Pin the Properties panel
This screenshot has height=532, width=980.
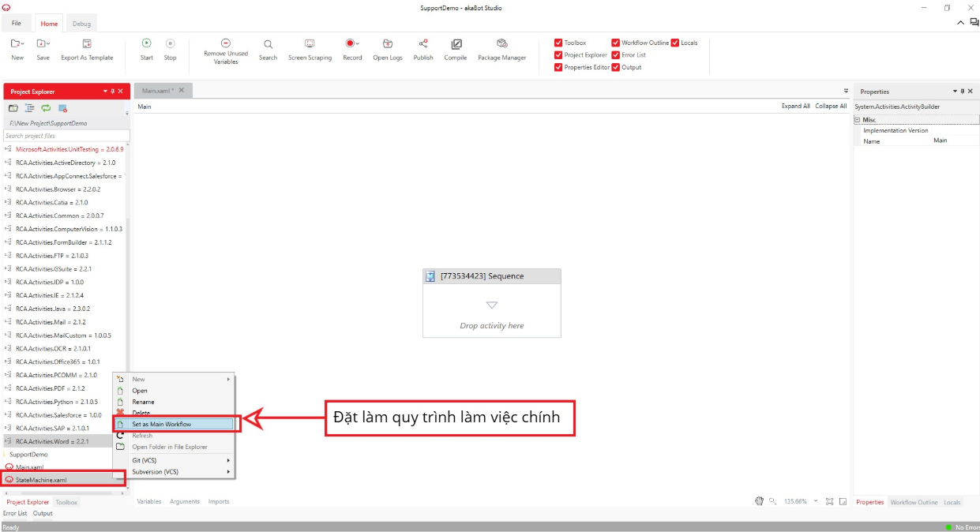pyautogui.click(x=963, y=92)
